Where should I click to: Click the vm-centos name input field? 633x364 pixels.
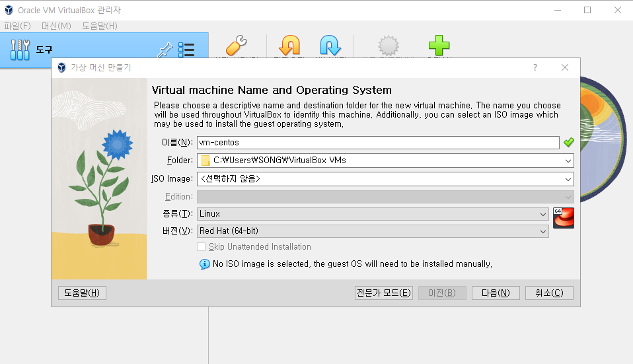tap(378, 143)
